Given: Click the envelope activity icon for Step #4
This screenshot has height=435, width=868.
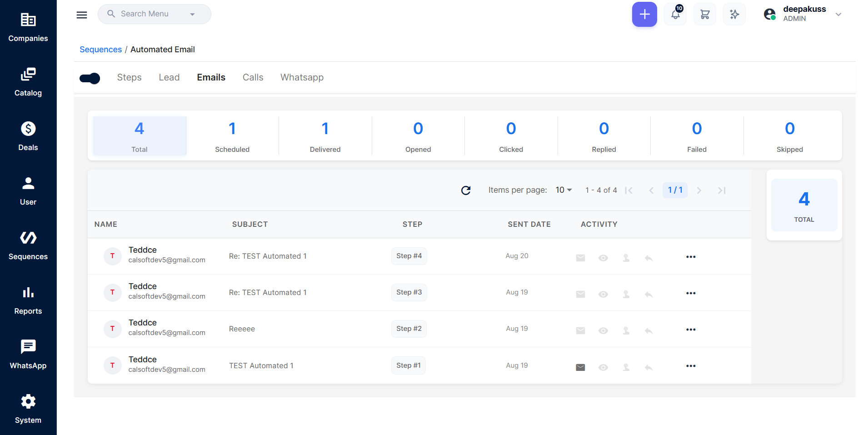Looking at the screenshot, I should [x=580, y=258].
